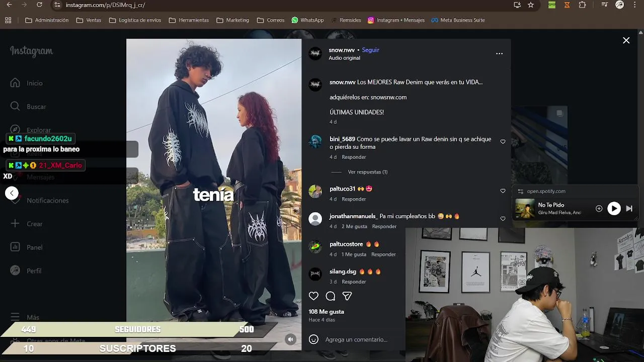Open snow.nwv profile avatar in header

tap(315, 53)
